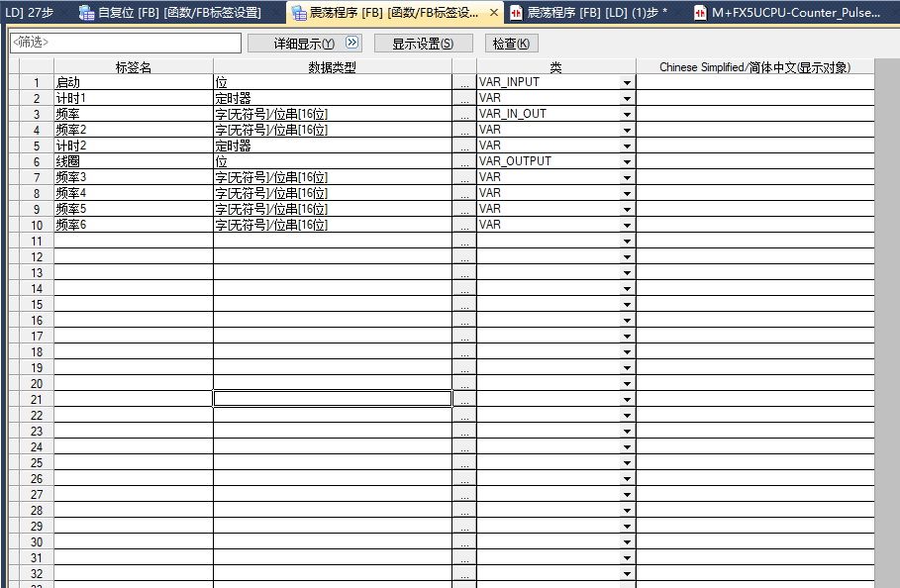Select row header number 5

pos(37,146)
